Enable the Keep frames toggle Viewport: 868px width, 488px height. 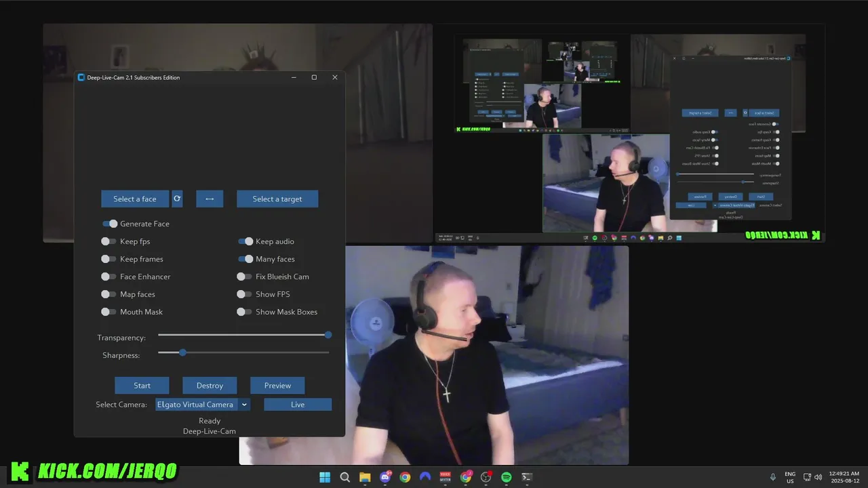[x=108, y=259]
